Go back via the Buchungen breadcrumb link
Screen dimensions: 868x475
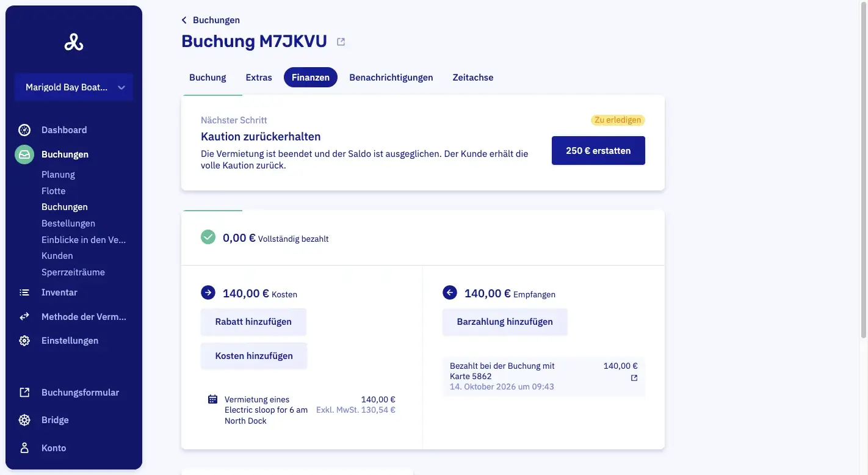[x=216, y=20]
